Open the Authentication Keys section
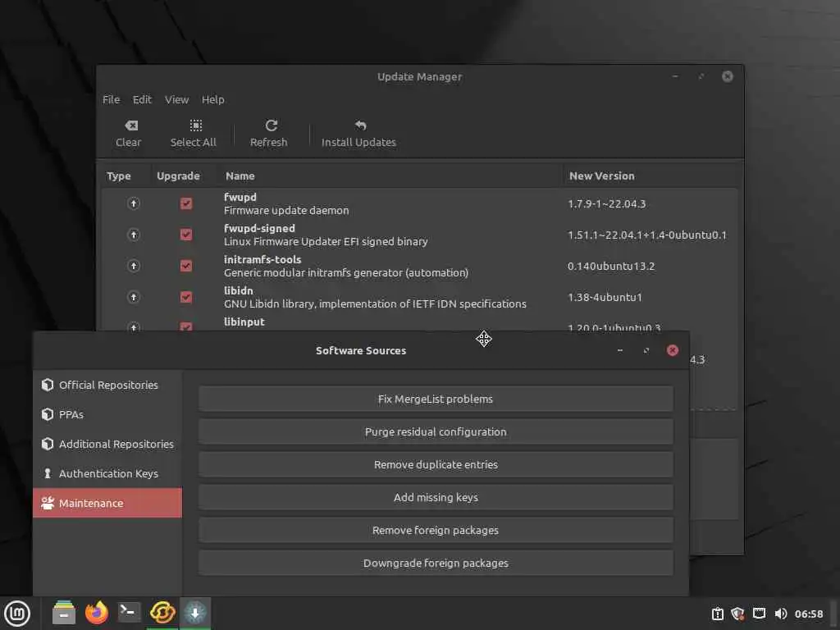Screen dimensions: 840x630 click(x=107, y=473)
